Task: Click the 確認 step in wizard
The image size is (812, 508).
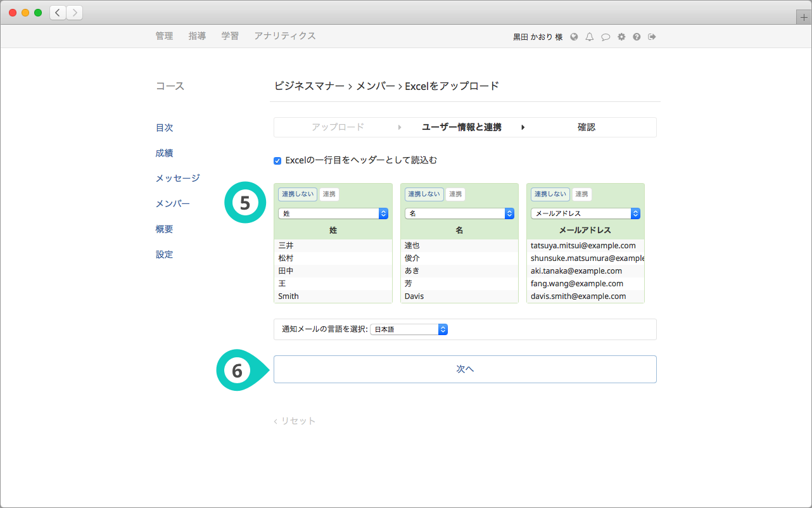Action: 586,127
